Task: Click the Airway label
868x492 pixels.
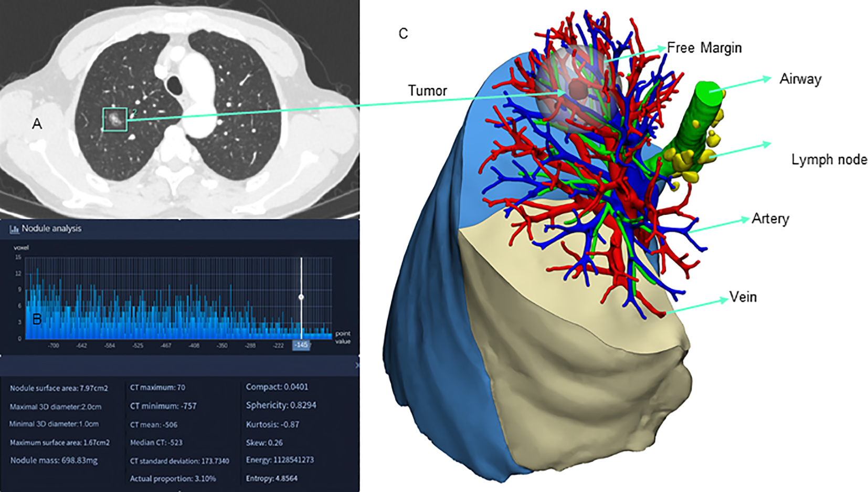Action: 800,79
